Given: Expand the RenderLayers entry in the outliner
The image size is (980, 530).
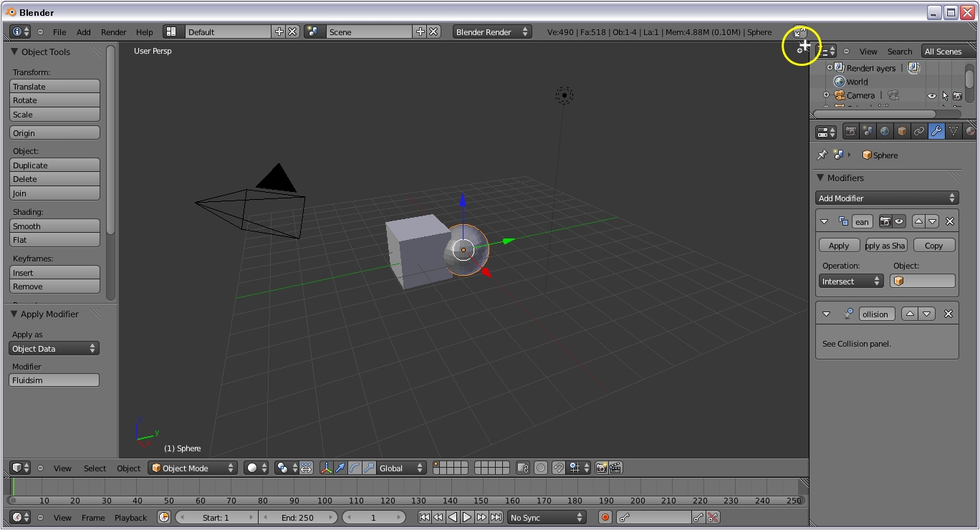Looking at the screenshot, I should 830,67.
